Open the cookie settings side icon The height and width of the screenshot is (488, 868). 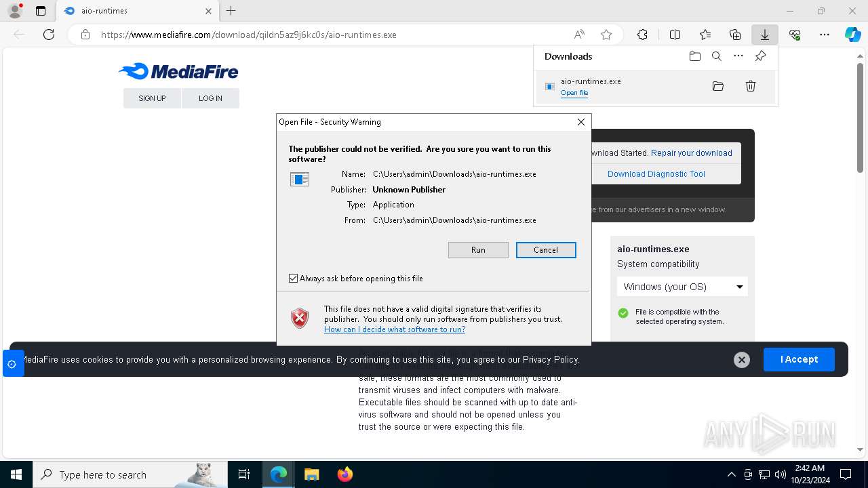point(12,364)
